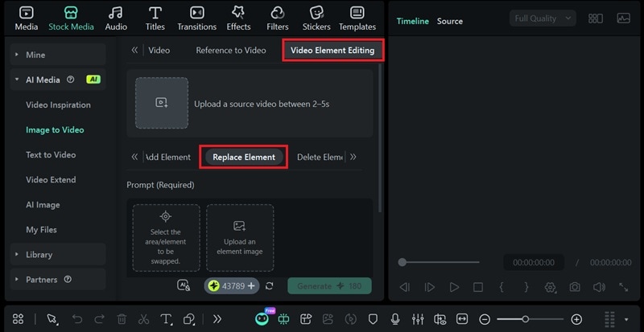Open the Full Quality dropdown
This screenshot has height=332, width=644.
543,18
